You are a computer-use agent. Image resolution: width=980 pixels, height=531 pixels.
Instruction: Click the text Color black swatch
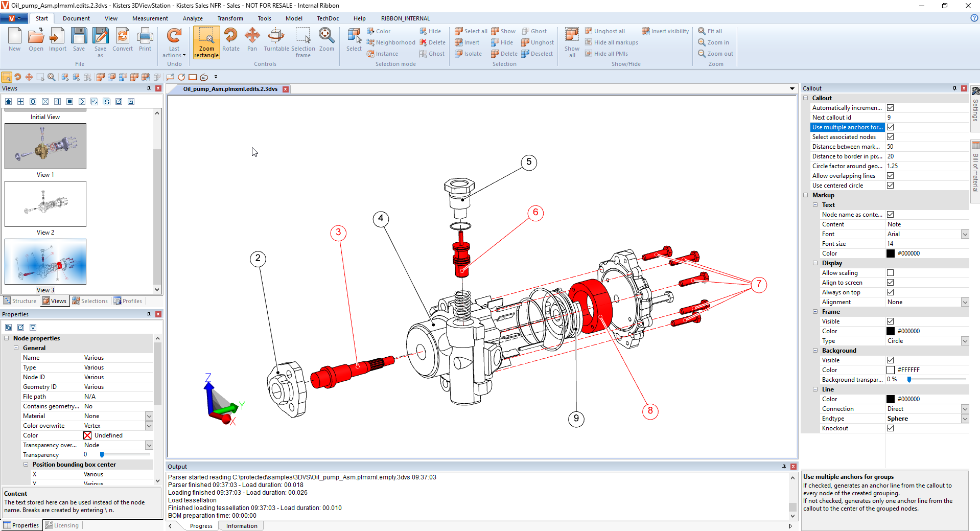[x=891, y=253]
